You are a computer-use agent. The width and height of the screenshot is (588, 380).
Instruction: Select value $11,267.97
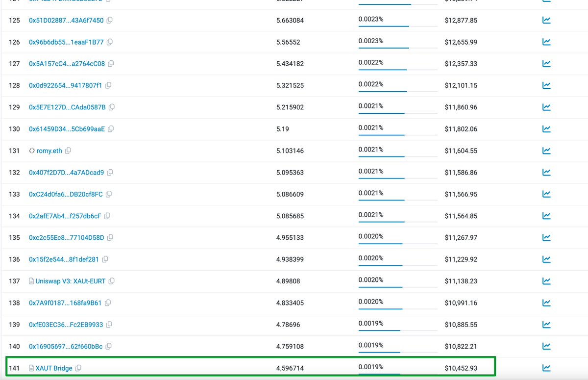pos(461,237)
